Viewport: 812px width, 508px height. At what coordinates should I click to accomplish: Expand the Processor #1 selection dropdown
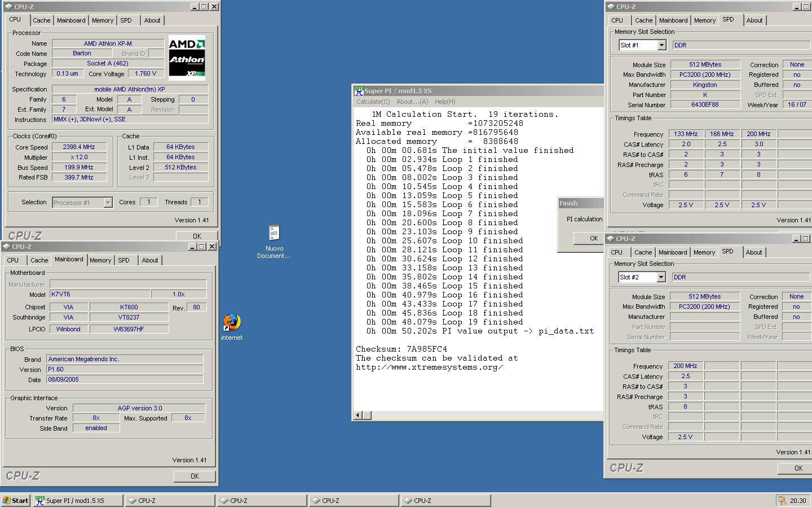[108, 203]
